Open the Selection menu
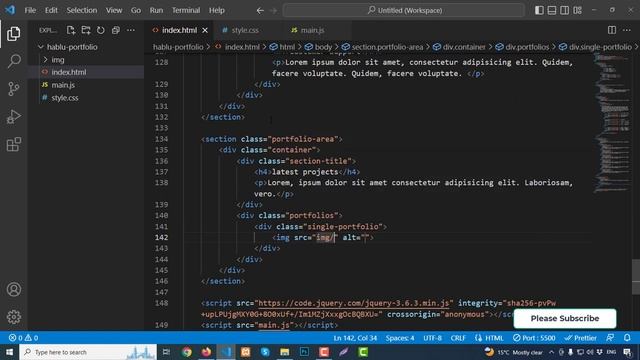640x360 pixels. (82, 10)
